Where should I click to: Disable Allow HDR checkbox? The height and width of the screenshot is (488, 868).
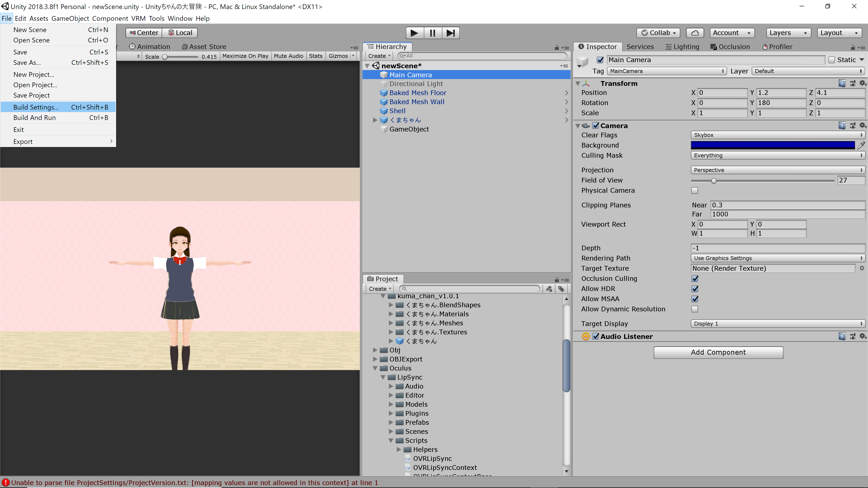695,289
